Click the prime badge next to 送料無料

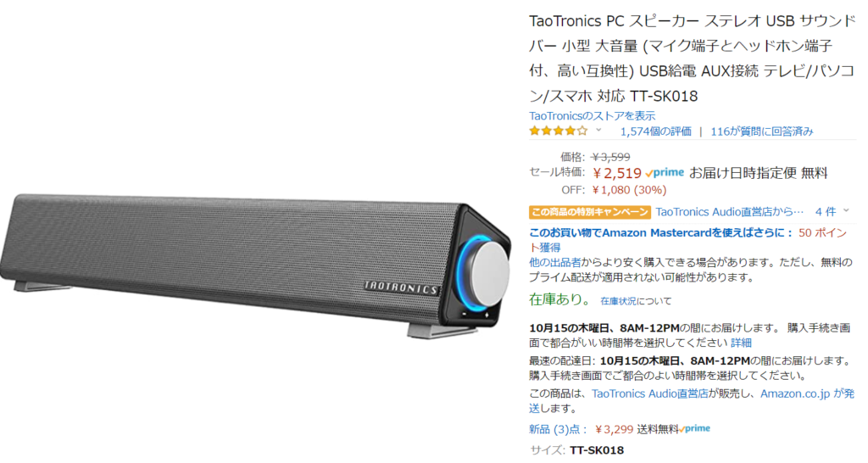click(695, 429)
